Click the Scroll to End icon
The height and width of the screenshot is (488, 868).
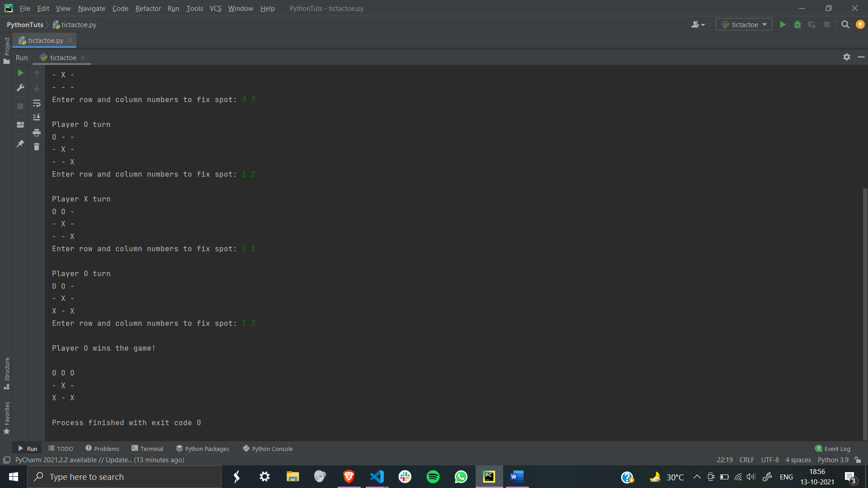(x=37, y=117)
